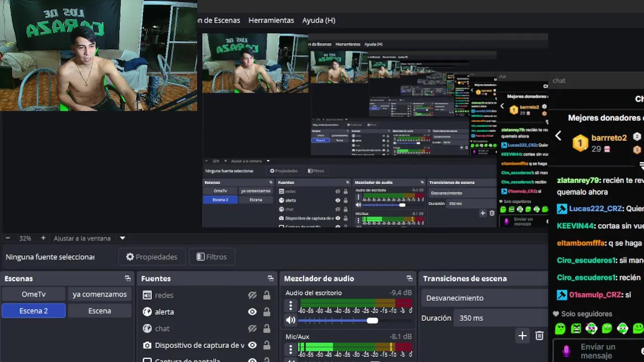The width and height of the screenshot is (644, 362).
Task: Hide the alerta source
Action: coord(253,312)
